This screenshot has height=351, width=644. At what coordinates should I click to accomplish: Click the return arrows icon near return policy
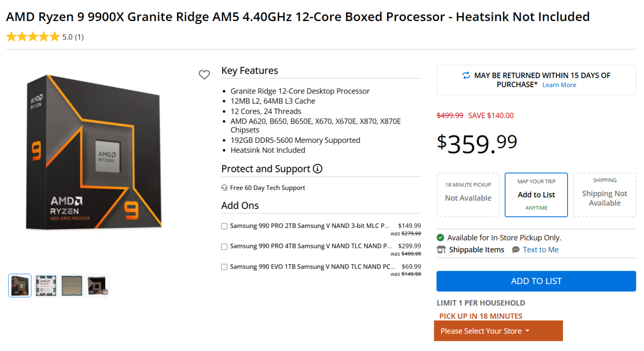(x=466, y=75)
